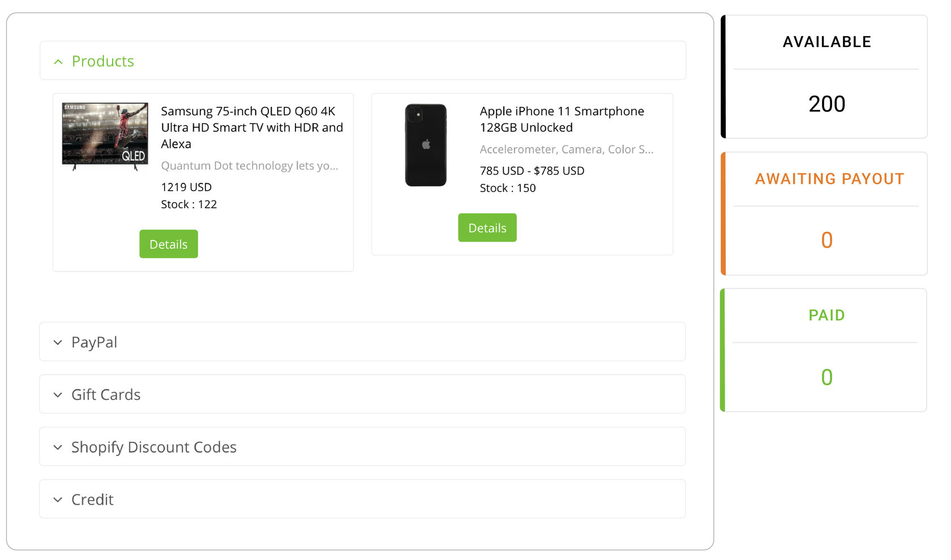Expand the Gift Cards chevron
The height and width of the screenshot is (560, 951).
(58, 395)
